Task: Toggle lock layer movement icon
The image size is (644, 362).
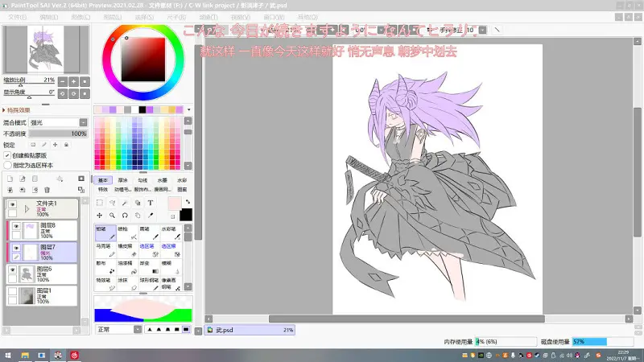Action: 55,145
